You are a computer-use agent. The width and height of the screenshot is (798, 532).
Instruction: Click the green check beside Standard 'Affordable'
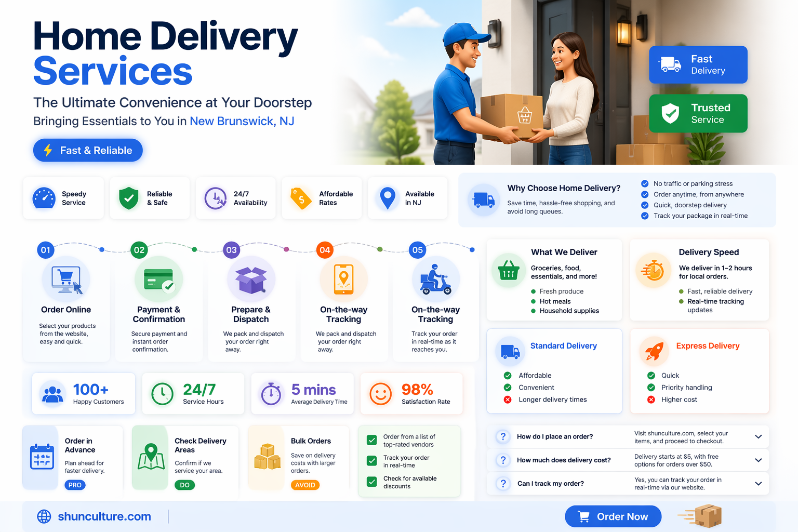point(508,376)
